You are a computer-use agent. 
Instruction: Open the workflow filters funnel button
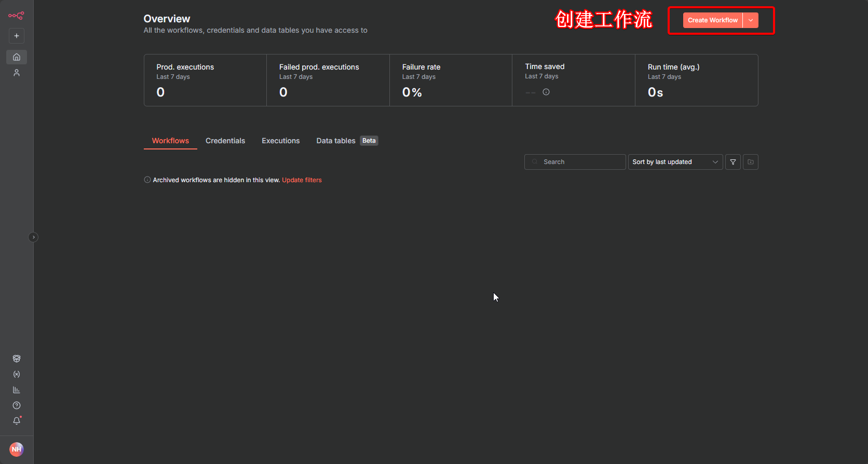point(733,162)
